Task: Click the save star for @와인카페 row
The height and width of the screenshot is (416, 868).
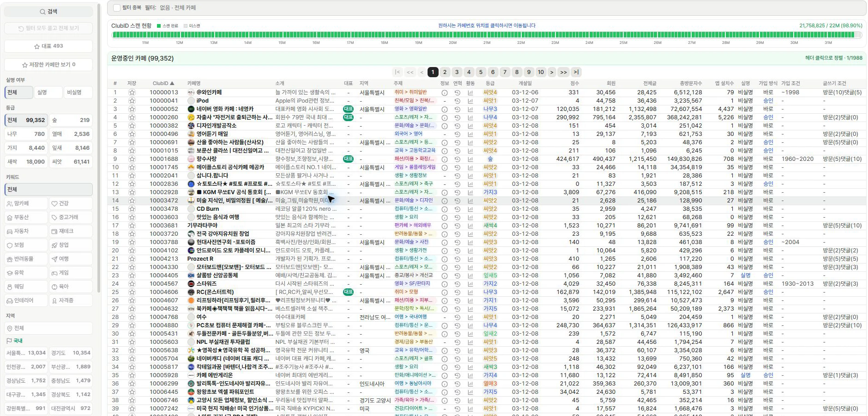Action: [x=132, y=92]
